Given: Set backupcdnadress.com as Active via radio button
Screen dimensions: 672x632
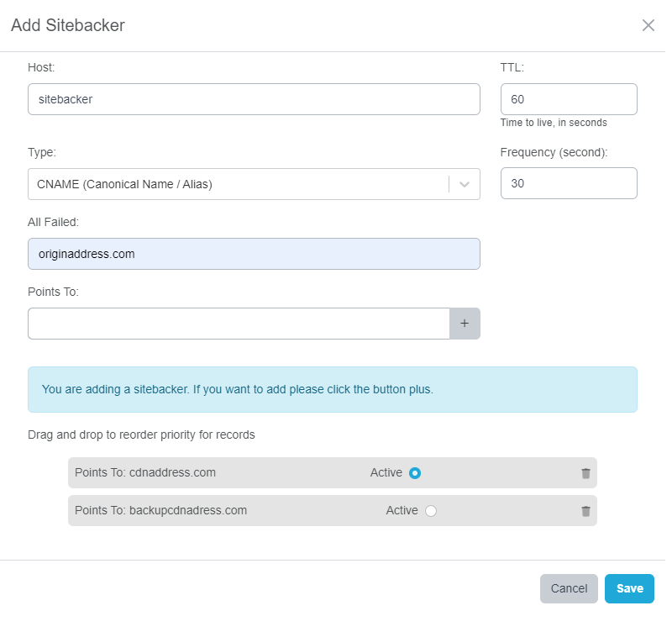Looking at the screenshot, I should point(431,511).
